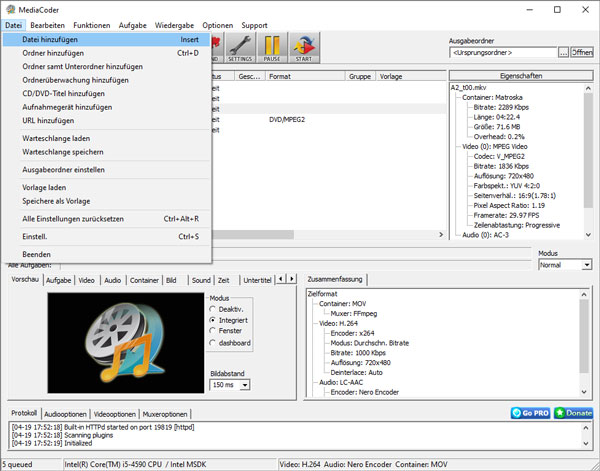The width and height of the screenshot is (600, 471).
Task: Click the Donate badge
Action: point(573,413)
